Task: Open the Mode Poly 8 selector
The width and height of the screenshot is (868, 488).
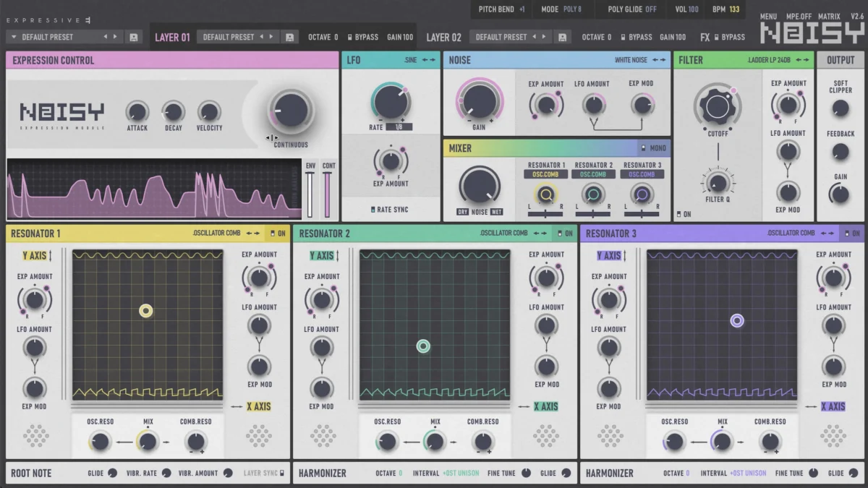Action: pyautogui.click(x=561, y=9)
